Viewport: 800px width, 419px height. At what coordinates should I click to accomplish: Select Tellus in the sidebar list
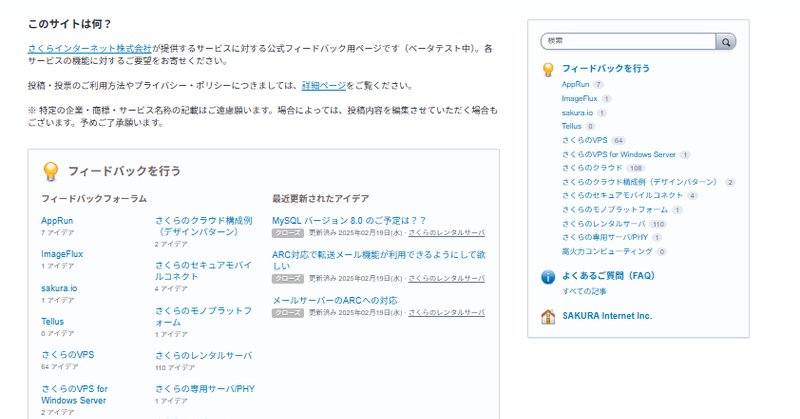pyautogui.click(x=571, y=126)
